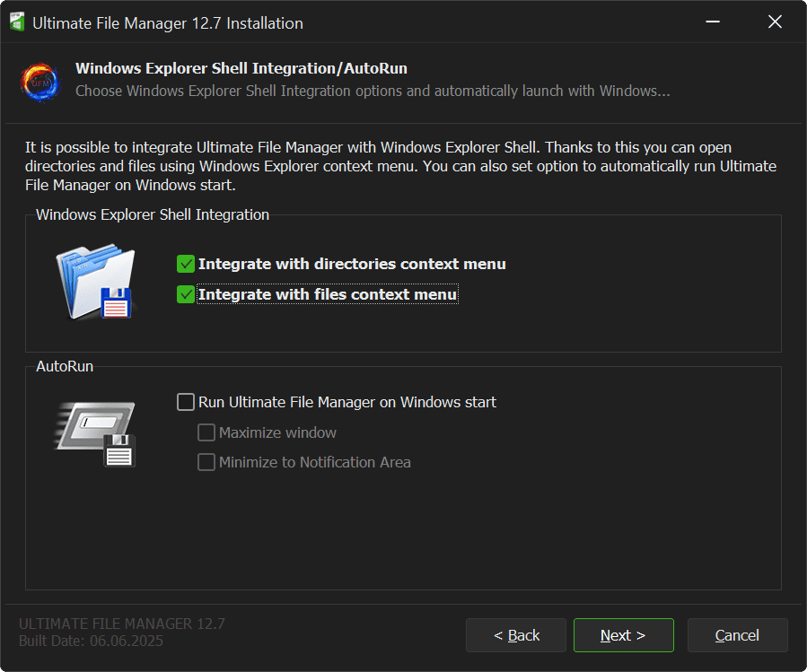Click the AutoRun group label
The image size is (807, 672).
tap(65, 366)
